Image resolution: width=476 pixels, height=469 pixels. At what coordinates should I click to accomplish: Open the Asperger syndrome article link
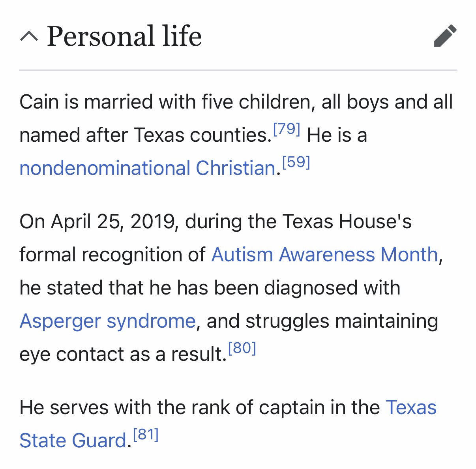click(x=107, y=321)
